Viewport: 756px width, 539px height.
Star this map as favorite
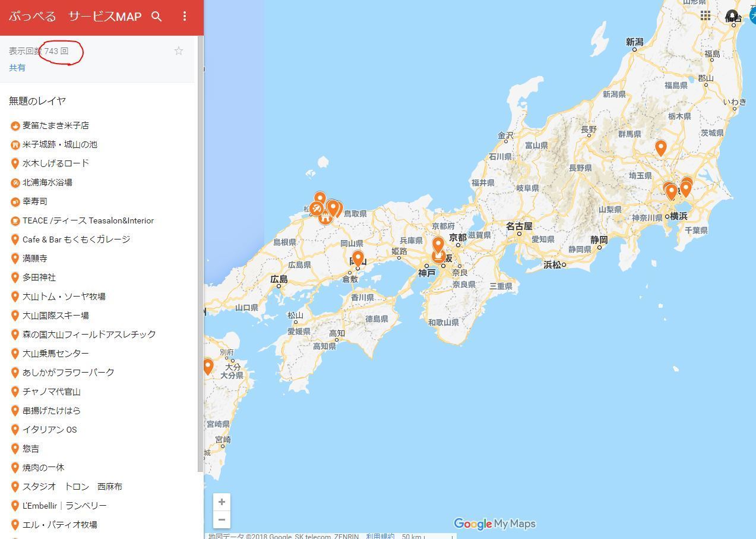[x=179, y=51]
